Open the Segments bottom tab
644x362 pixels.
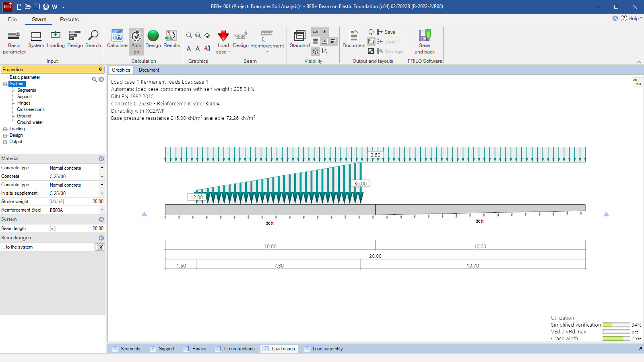[126, 349]
